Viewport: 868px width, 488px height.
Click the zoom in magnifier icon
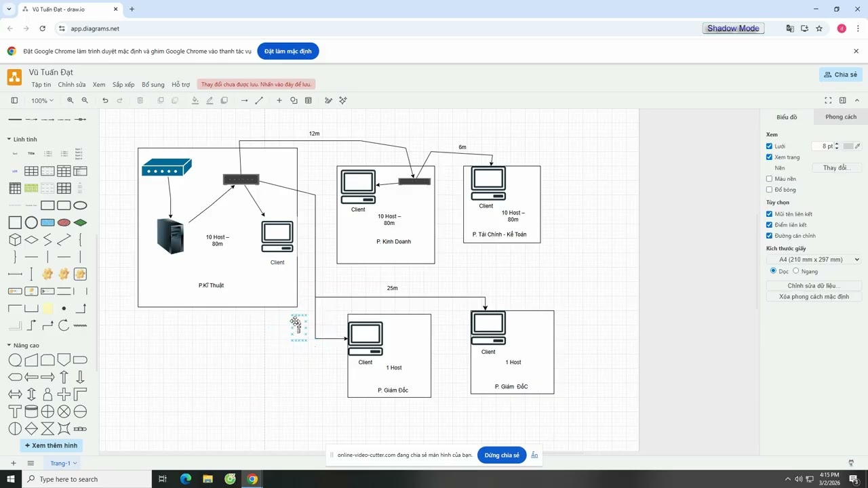(71, 100)
